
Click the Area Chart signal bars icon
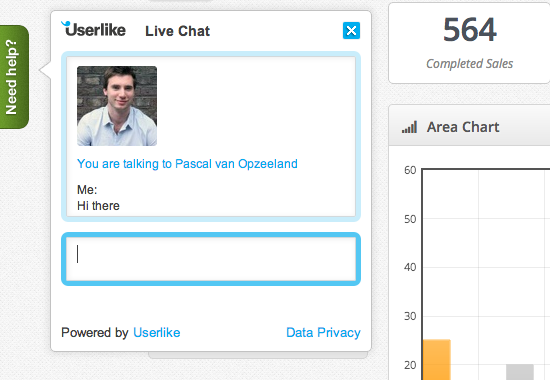409,127
